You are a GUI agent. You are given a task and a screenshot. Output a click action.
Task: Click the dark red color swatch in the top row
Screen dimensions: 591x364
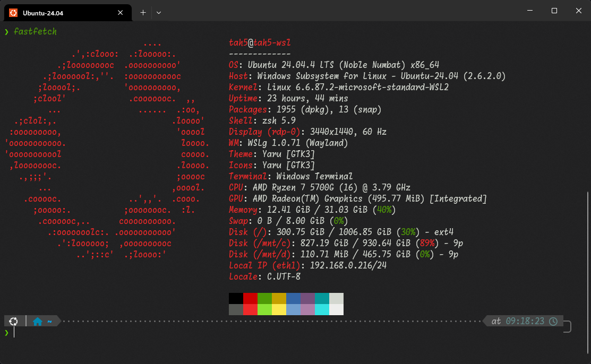(x=250, y=298)
